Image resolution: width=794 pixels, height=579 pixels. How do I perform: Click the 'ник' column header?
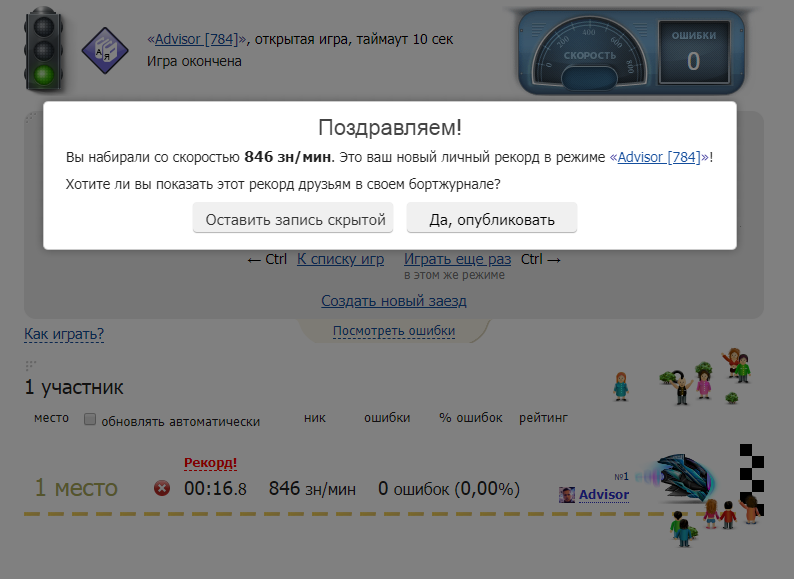click(315, 418)
